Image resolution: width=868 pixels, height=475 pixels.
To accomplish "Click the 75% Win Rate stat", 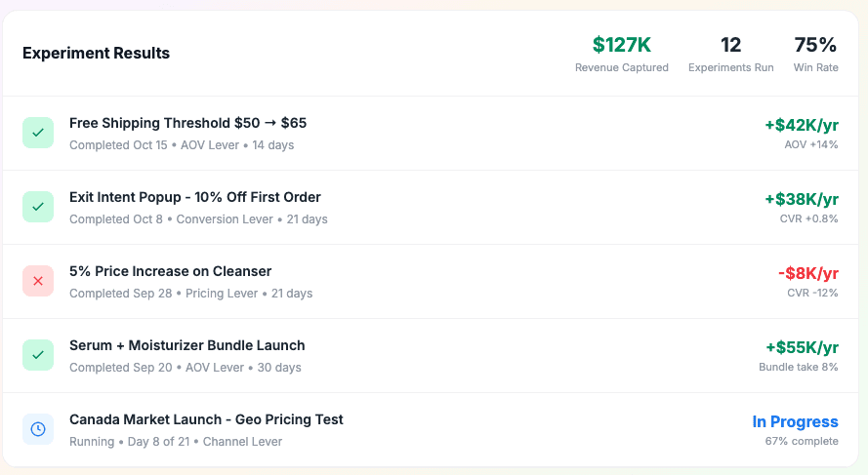I will tap(815, 45).
